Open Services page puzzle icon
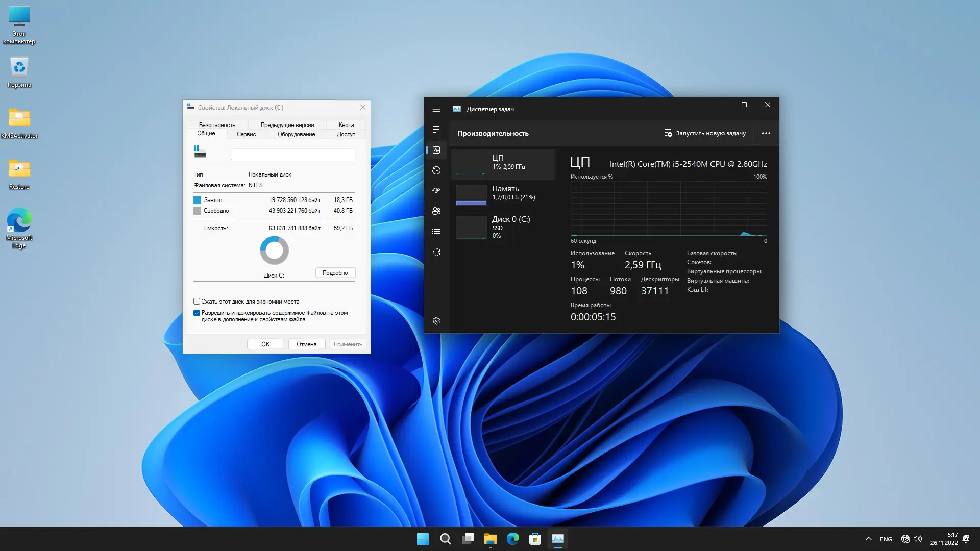This screenshot has height=551, width=980. [x=436, y=252]
